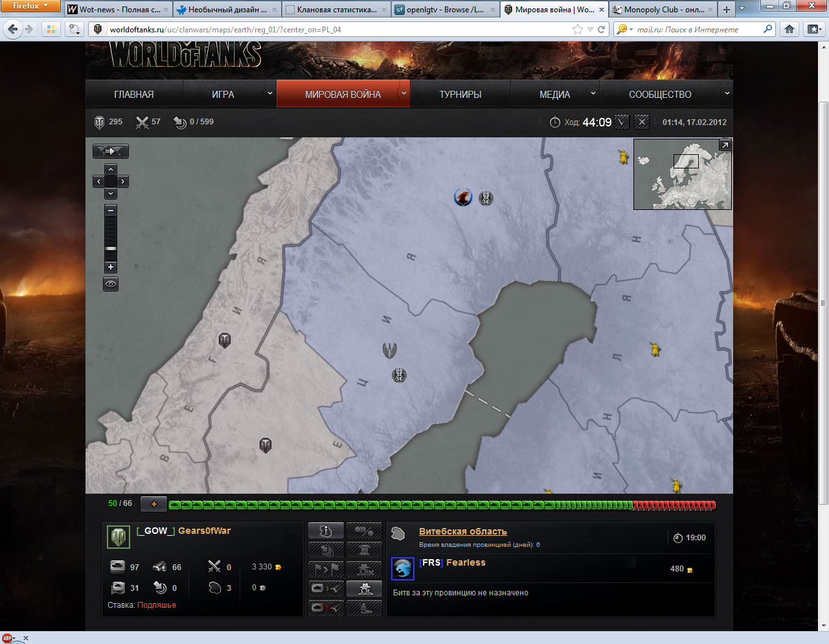Toggle map visibility with the eye button
This screenshot has height=644, width=829.
pos(111,284)
